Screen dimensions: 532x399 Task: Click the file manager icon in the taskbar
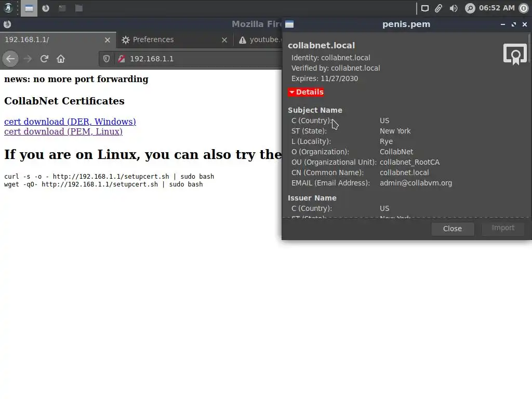tap(79, 8)
